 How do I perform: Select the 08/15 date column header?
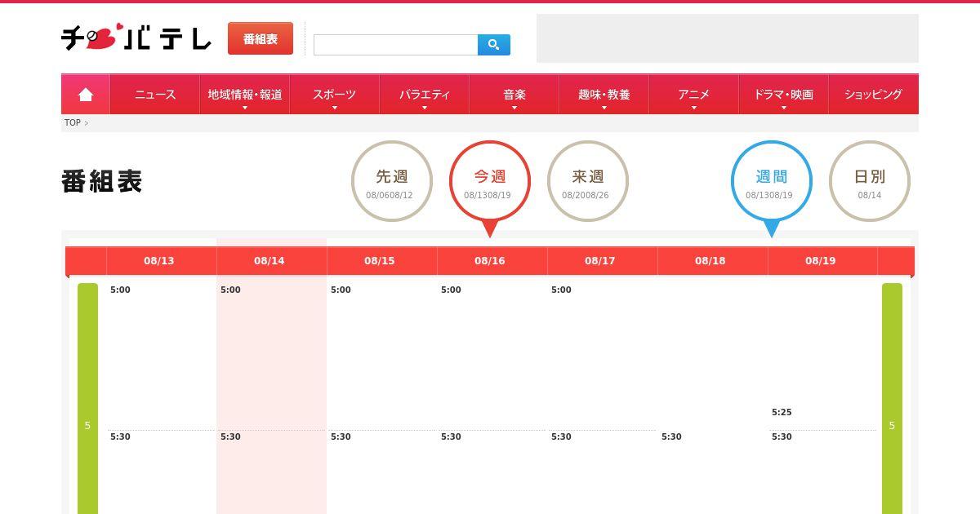tap(382, 261)
